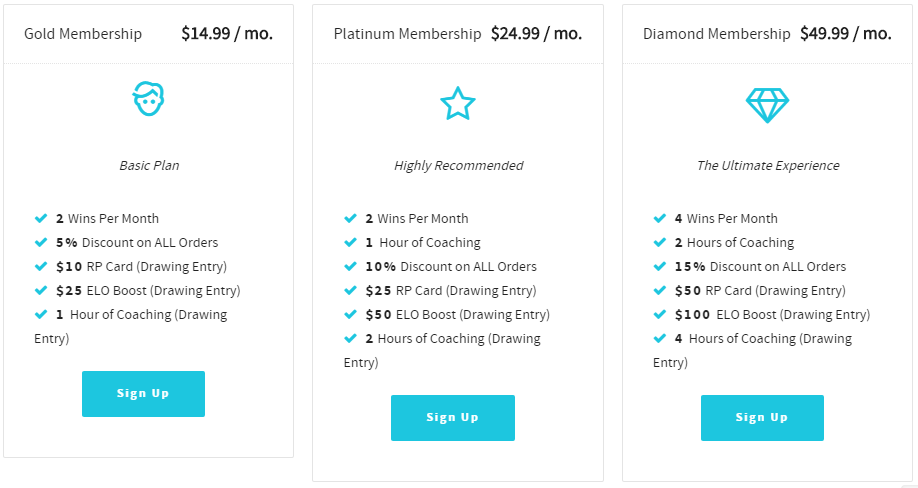Click the Diamond Membership heading

coord(717,34)
